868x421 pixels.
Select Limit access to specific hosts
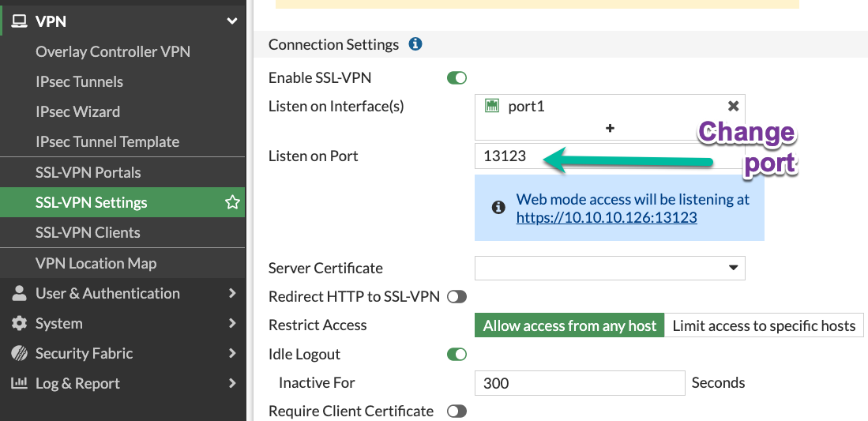[764, 325]
